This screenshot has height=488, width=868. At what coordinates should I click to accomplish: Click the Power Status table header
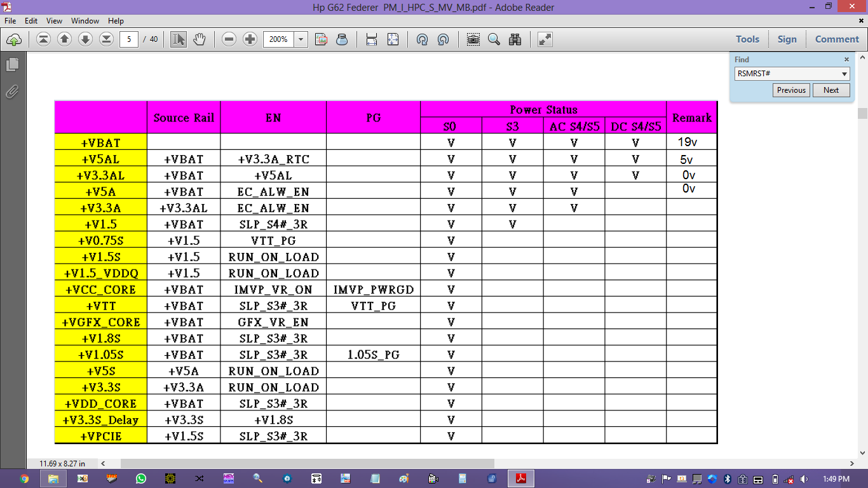pos(543,109)
